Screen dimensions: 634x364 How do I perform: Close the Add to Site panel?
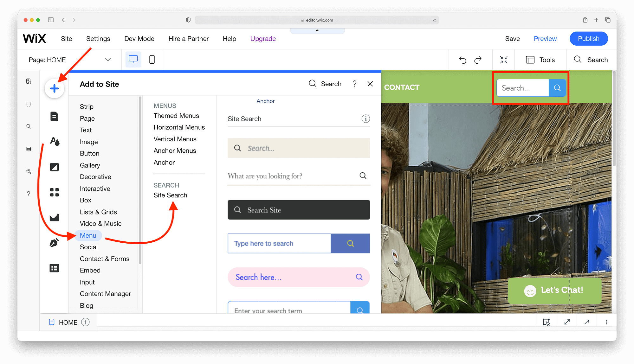point(370,84)
